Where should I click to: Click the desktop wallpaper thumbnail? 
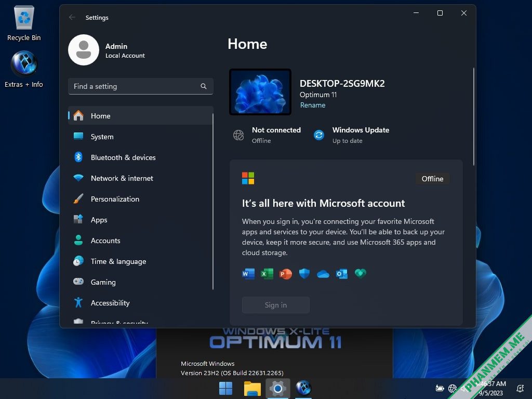point(260,92)
